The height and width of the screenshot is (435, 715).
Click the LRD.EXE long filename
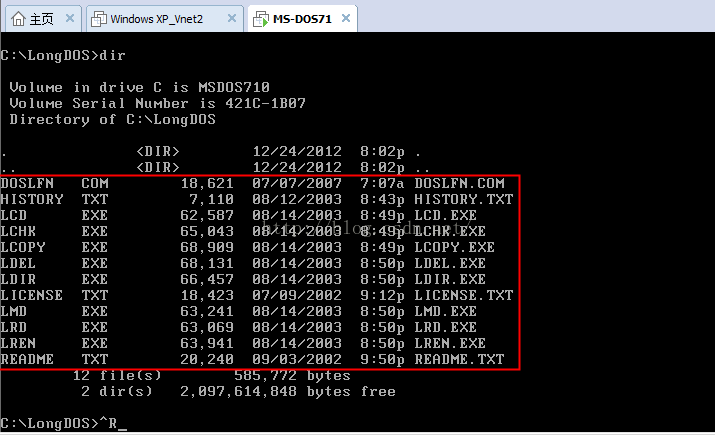coord(446,327)
